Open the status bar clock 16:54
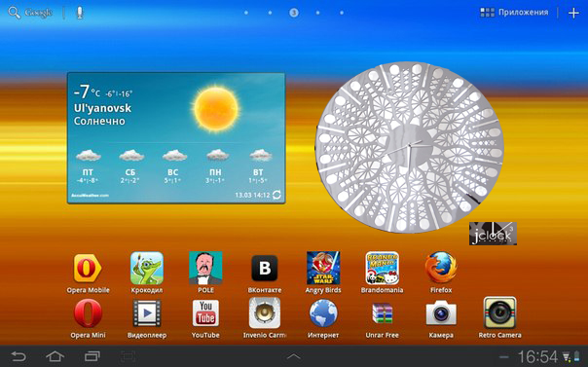The image size is (588, 367). [x=537, y=356]
